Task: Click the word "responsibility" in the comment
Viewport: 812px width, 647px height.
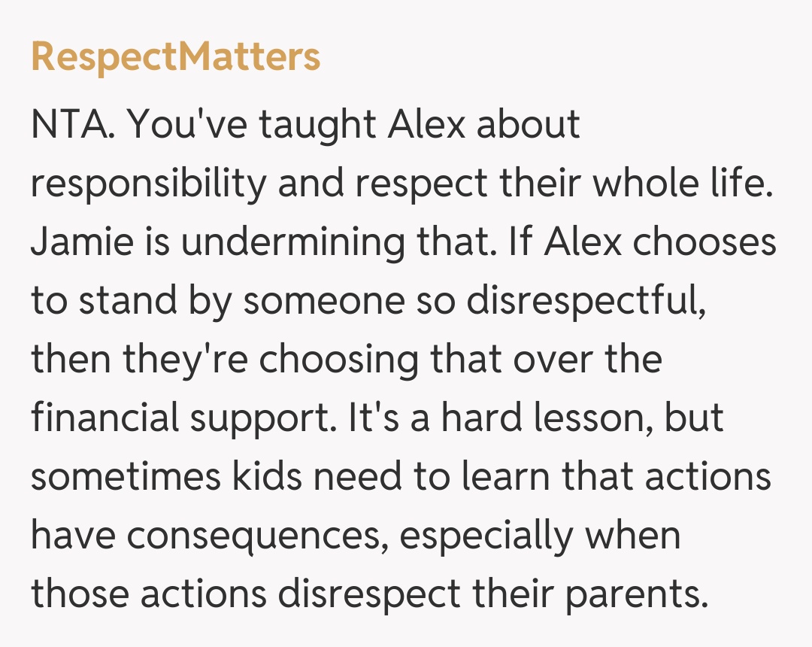Action: pos(147,184)
